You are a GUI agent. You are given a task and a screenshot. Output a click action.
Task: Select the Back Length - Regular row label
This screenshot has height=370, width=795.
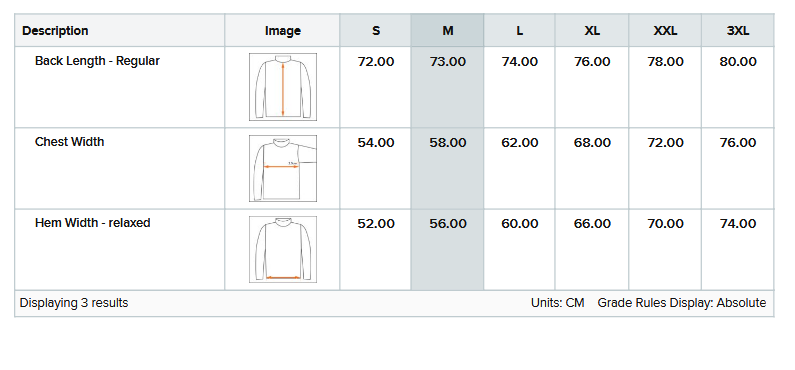(97, 61)
